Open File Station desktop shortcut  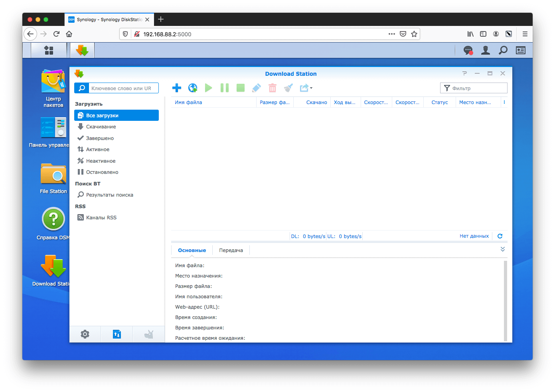[53, 178]
